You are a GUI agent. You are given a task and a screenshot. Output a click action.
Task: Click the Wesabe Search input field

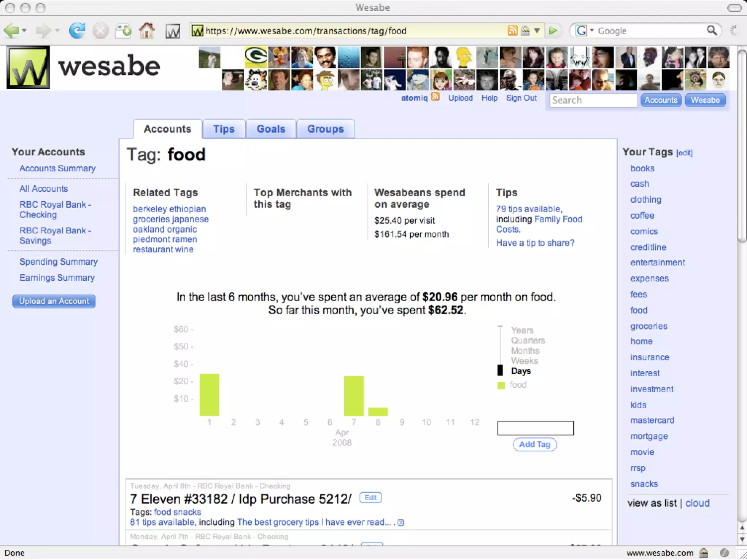coord(593,100)
